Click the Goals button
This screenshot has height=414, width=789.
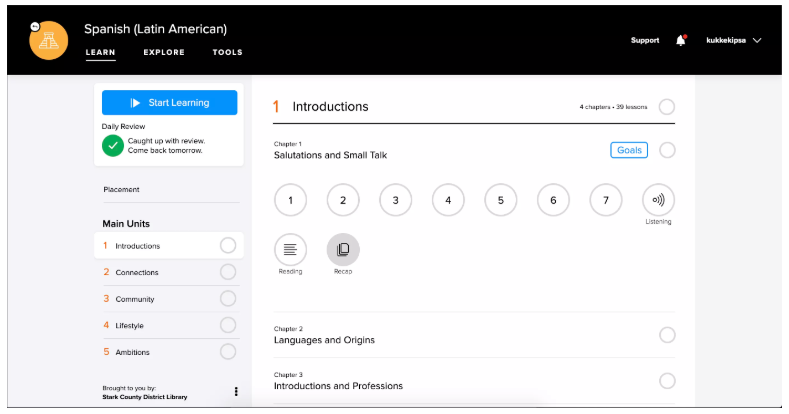(x=628, y=150)
